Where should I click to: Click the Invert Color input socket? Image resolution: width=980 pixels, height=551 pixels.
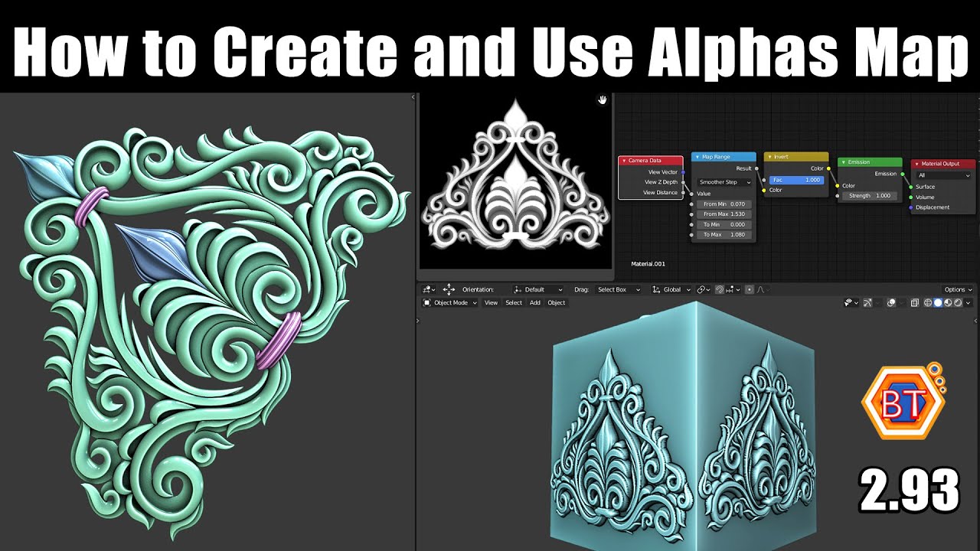(764, 190)
